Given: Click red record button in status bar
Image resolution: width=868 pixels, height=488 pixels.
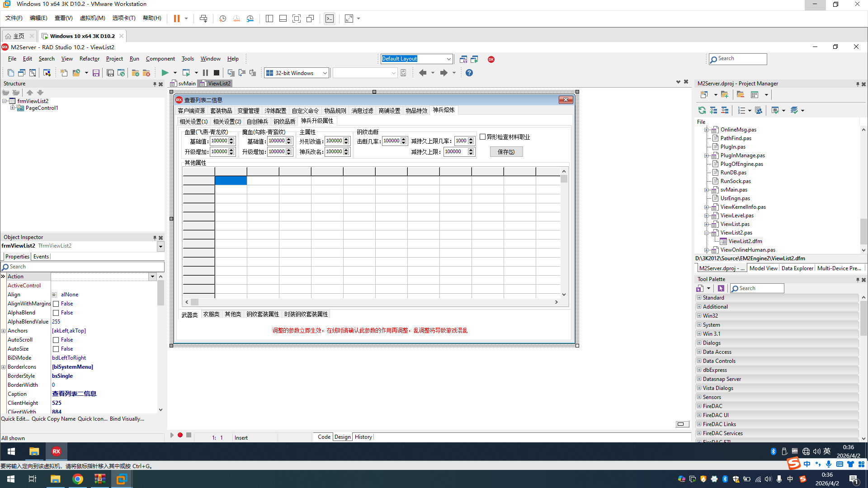Looking at the screenshot, I should 180,435.
